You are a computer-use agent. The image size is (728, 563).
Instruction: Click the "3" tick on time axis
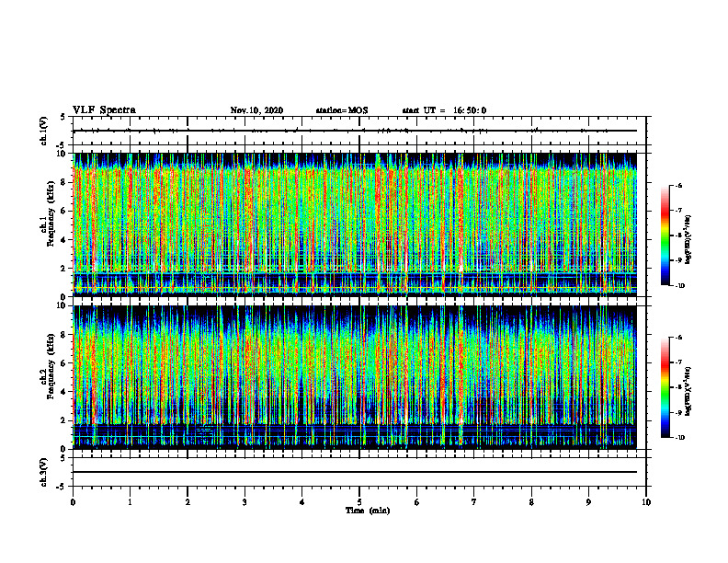[245, 502]
